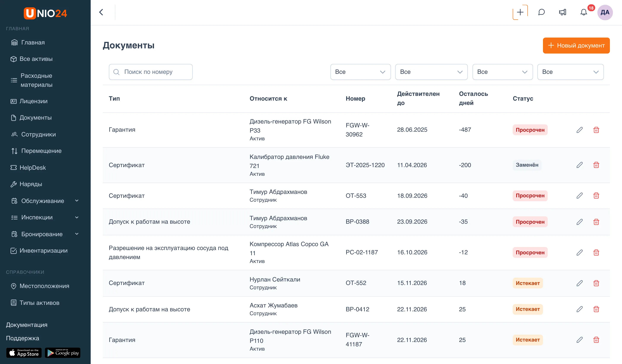Viewport: 622px width, 364px height.
Task: Click Тимур Абдрахманов in ОТ-553 row
Action: 278,192
